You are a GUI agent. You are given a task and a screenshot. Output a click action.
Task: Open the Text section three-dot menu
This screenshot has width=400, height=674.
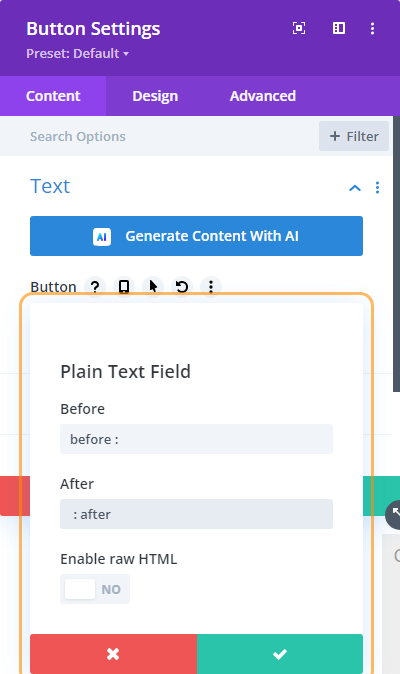(377, 188)
